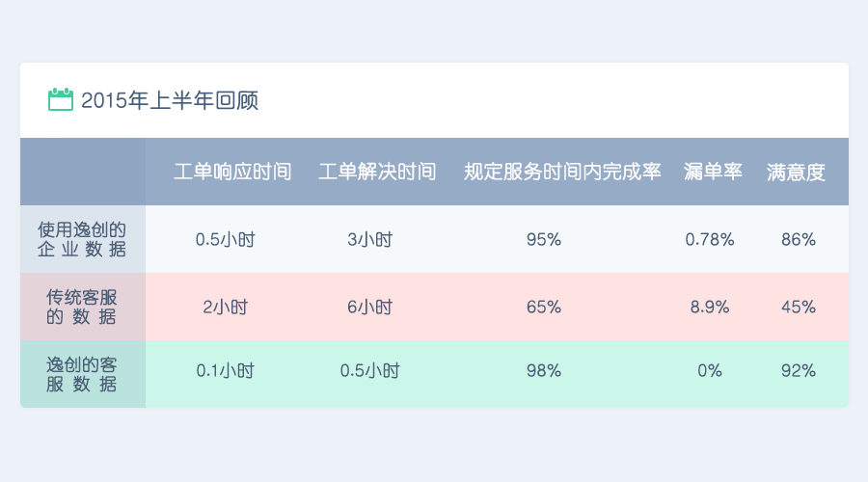Click the 86% satisfaction cell
868x482 pixels.
point(799,240)
